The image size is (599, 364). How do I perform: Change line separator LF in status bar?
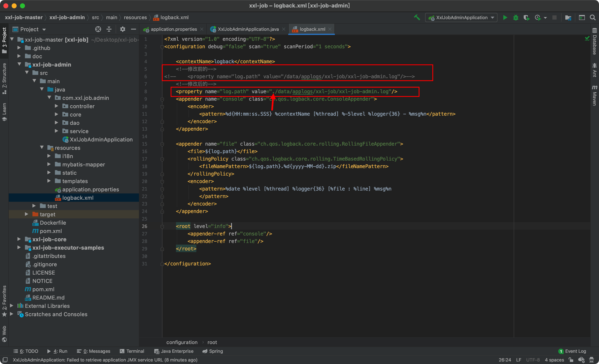point(519,360)
